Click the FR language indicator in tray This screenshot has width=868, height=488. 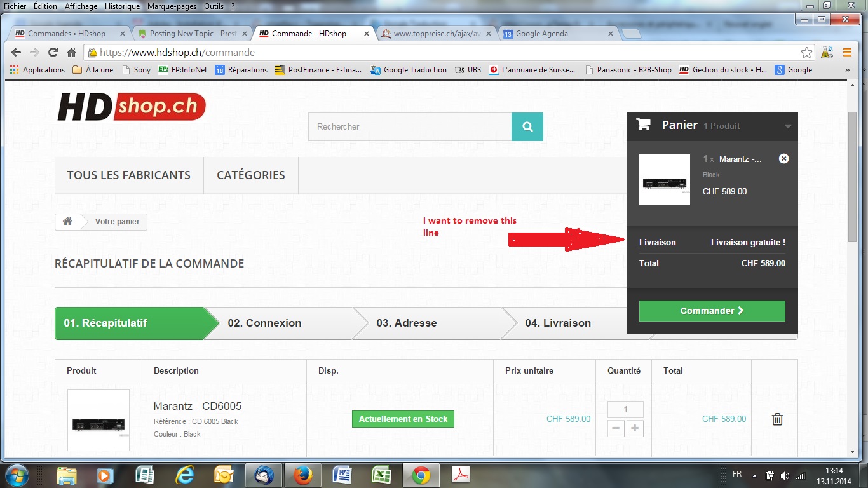click(x=737, y=474)
